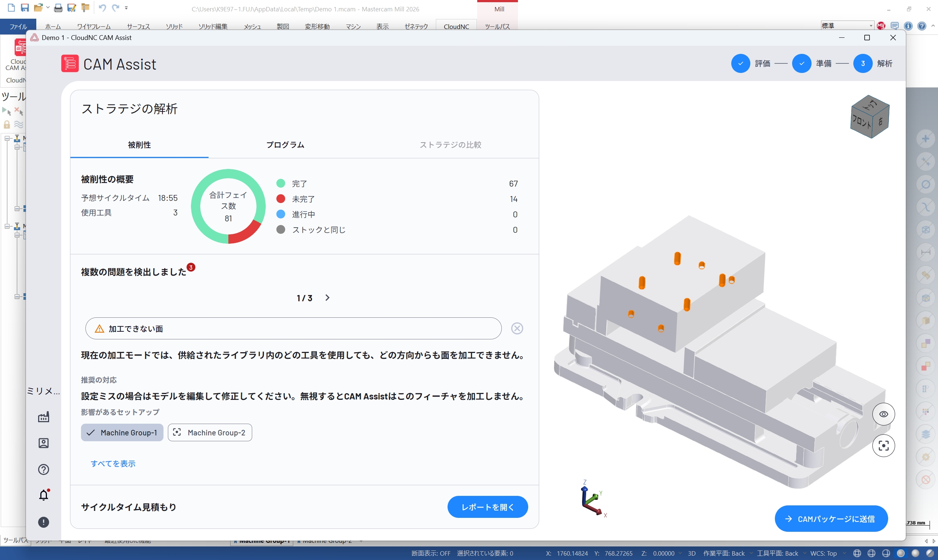Click the fit-to-view focus icon in viewer
This screenshot has height=560, width=938.
tap(883, 446)
